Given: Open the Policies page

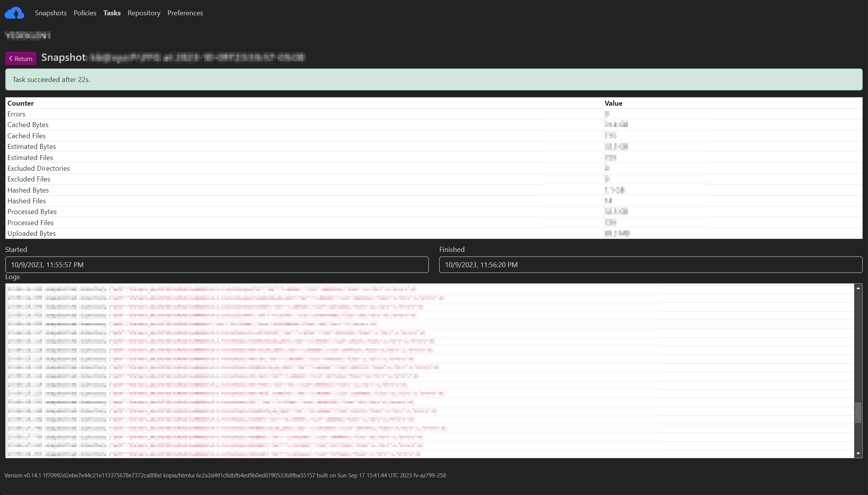Looking at the screenshot, I should tap(85, 13).
